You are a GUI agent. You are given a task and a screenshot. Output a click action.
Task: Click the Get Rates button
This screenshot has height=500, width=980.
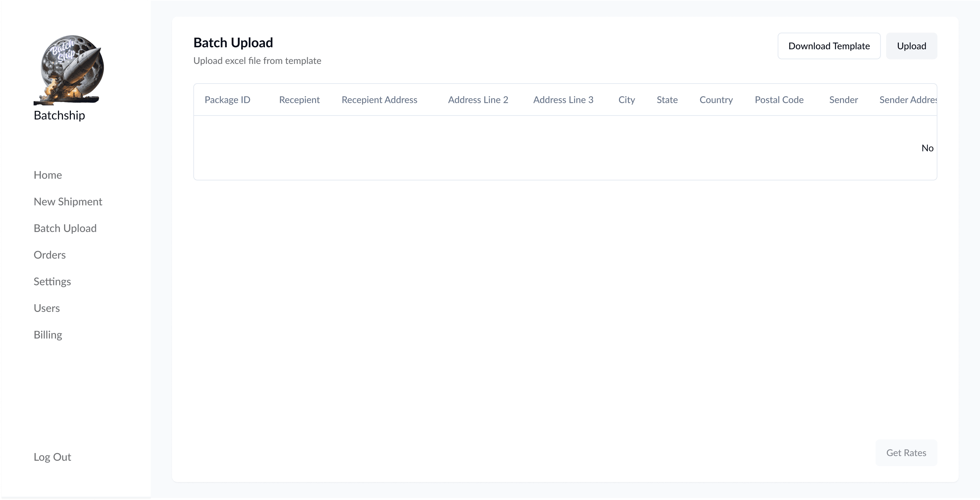(906, 453)
